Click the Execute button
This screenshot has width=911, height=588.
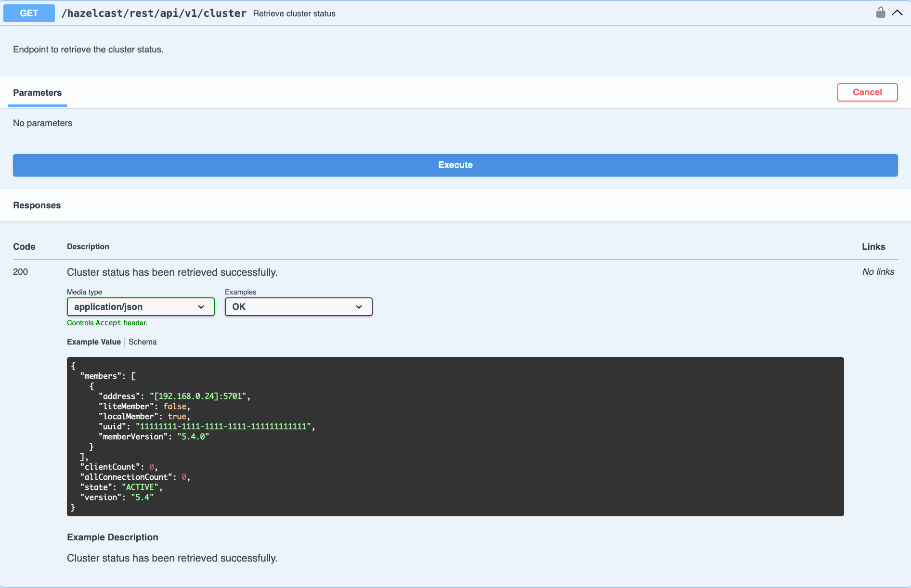tap(455, 165)
